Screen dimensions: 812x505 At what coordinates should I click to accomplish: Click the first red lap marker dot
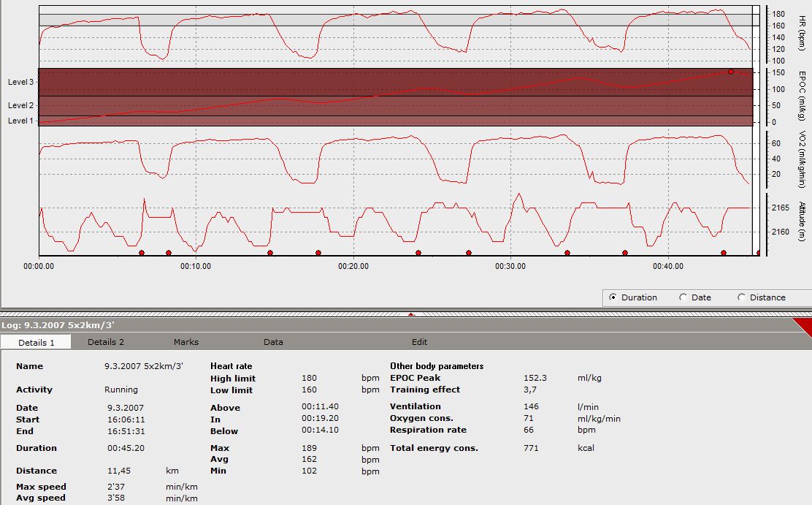142,253
